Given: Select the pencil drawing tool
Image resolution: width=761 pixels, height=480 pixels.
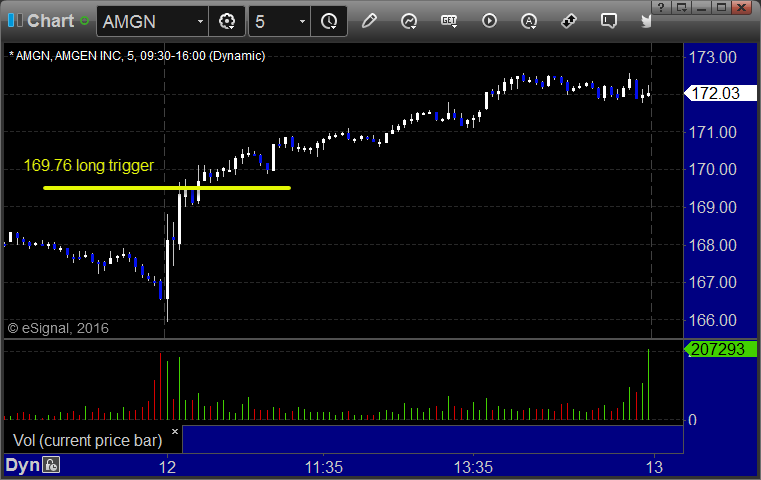Looking at the screenshot, I should [369, 21].
